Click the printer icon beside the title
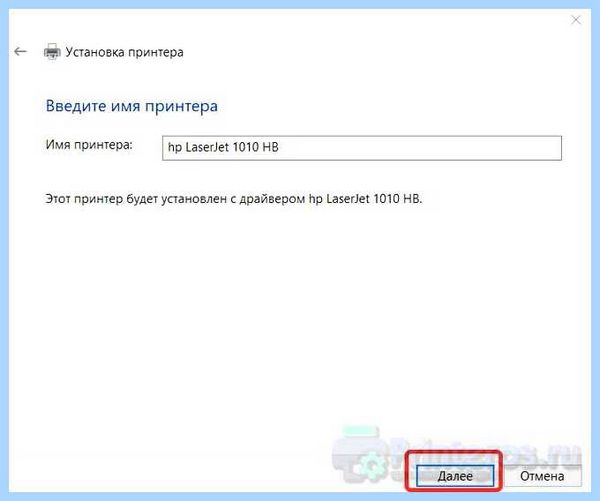Screen dimensions: 600x501 (52, 52)
